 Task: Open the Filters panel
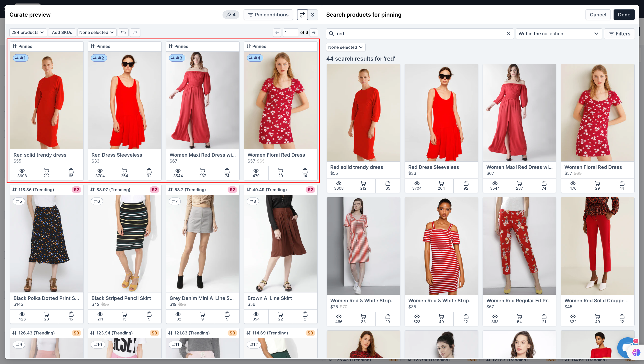(x=619, y=34)
